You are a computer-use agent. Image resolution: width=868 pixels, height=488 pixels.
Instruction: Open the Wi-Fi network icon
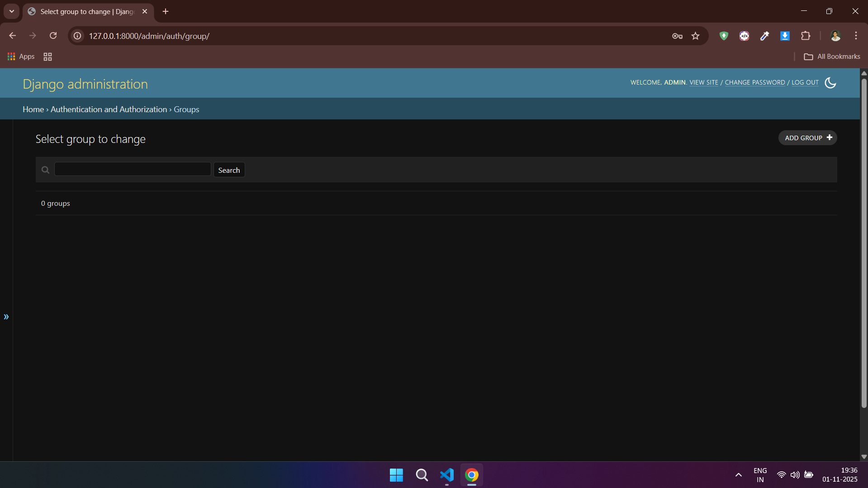click(781, 475)
